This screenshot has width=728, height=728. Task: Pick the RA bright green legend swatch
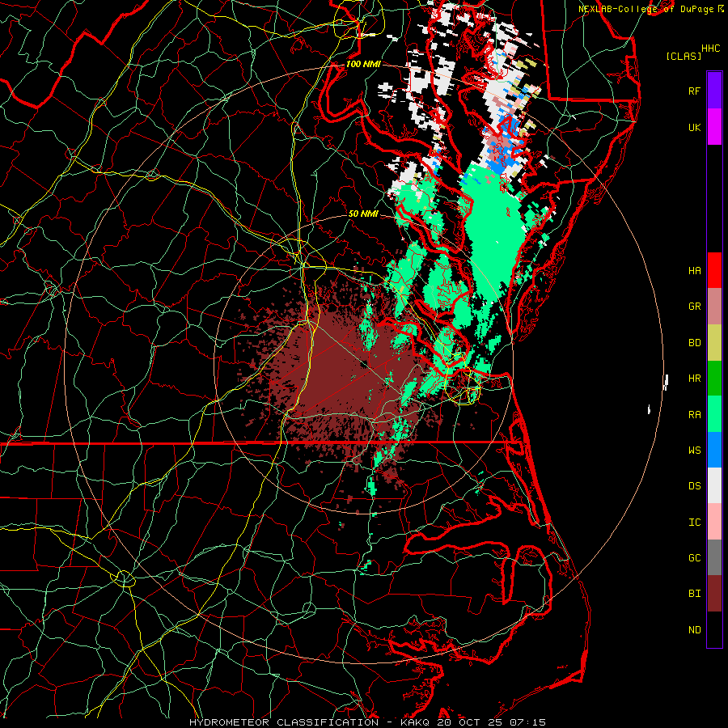[714, 414]
